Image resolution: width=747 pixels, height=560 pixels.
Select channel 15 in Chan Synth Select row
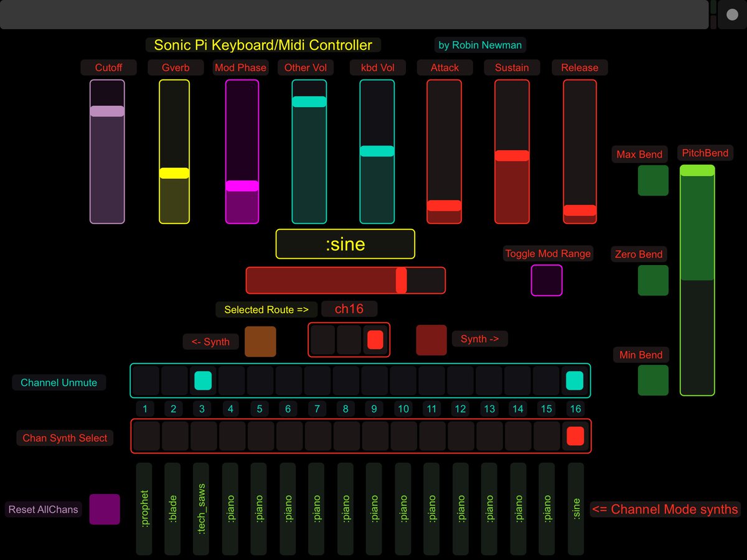[x=547, y=436]
